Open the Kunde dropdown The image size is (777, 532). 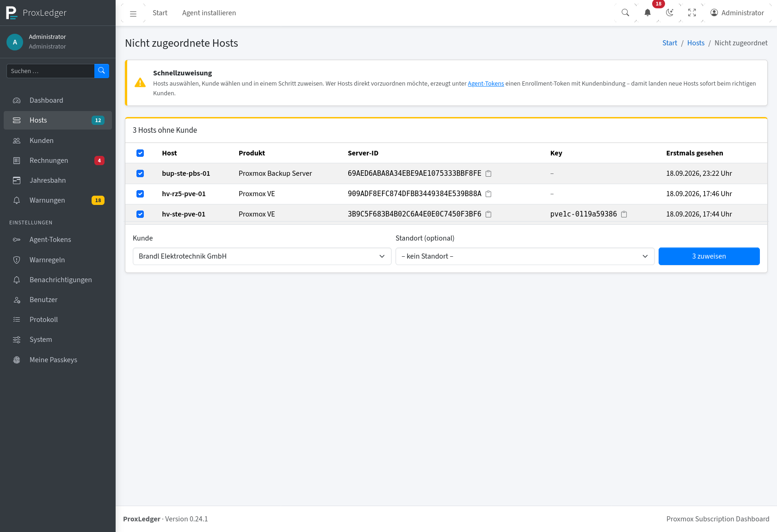(262, 256)
